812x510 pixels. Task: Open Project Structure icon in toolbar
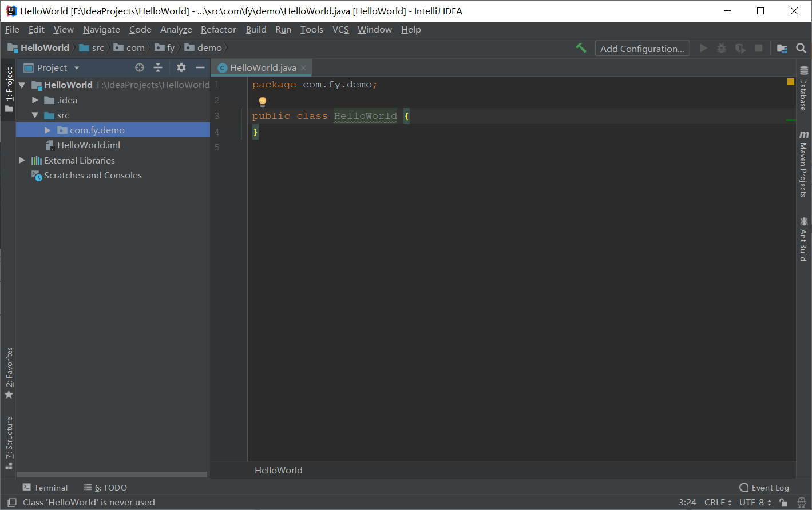(x=782, y=49)
